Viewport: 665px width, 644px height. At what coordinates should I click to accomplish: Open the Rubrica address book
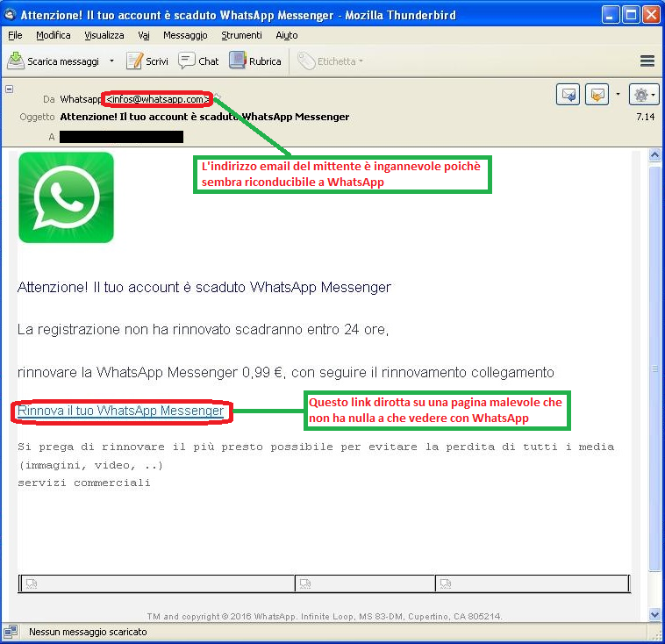coord(255,61)
